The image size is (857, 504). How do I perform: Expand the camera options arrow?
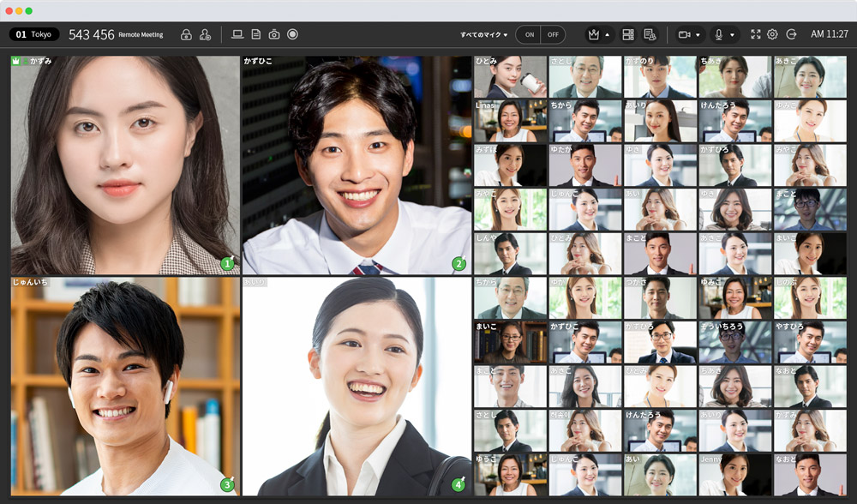[698, 35]
